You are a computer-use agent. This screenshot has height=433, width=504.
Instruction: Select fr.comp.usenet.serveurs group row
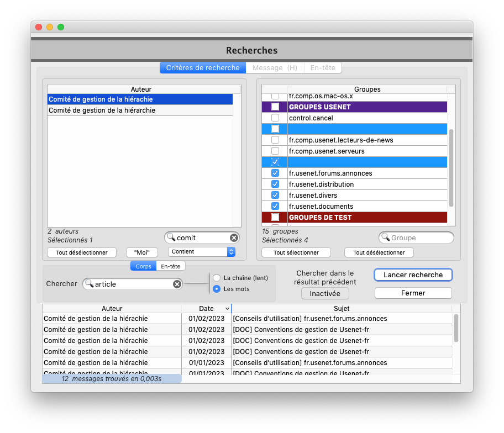tap(354, 151)
